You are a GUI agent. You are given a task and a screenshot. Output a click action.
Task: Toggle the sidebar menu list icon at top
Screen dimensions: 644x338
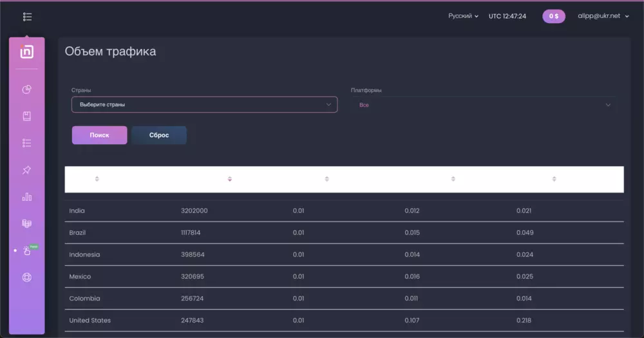27,17
